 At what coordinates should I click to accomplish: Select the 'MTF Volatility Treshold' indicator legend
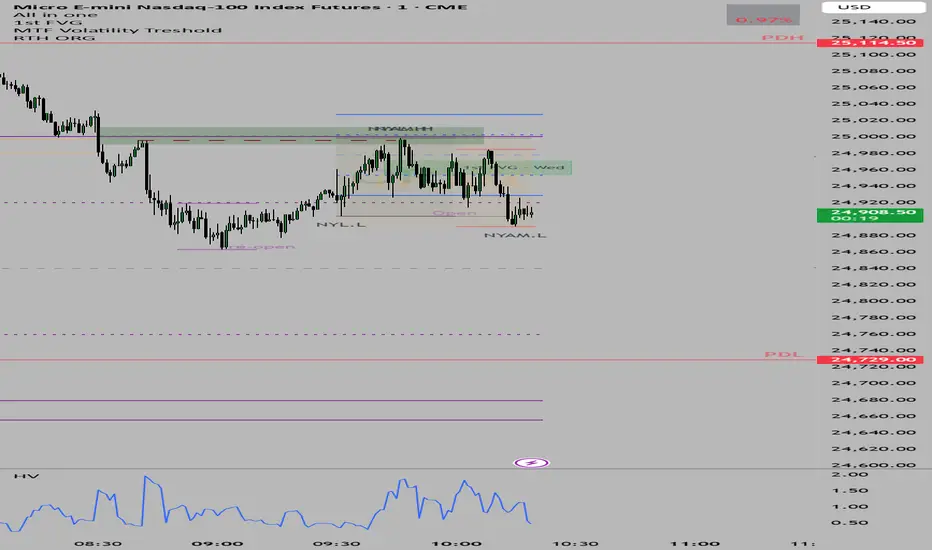tap(117, 30)
